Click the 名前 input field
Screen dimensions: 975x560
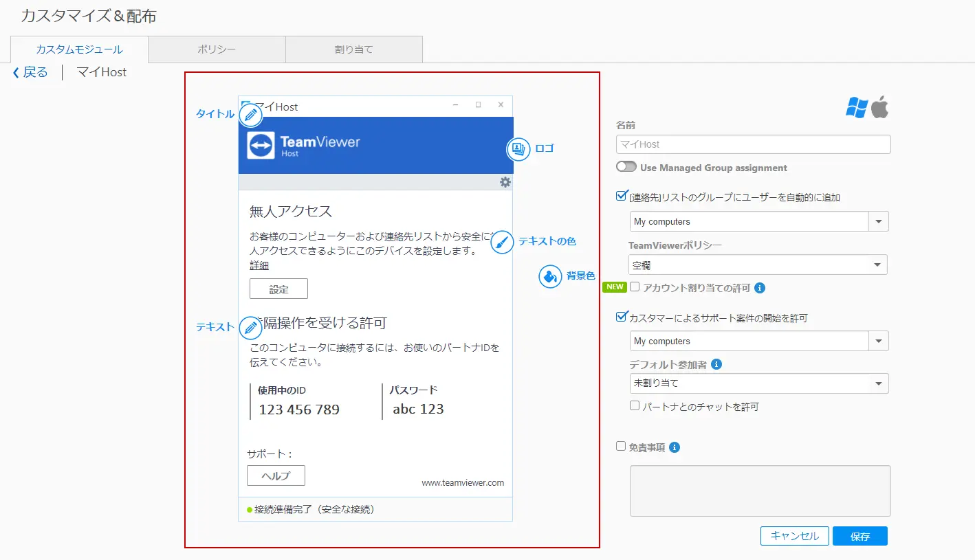tap(754, 144)
